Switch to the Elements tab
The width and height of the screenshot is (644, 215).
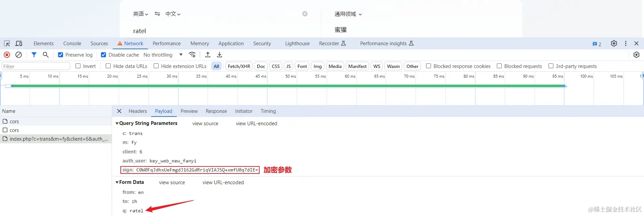44,44
